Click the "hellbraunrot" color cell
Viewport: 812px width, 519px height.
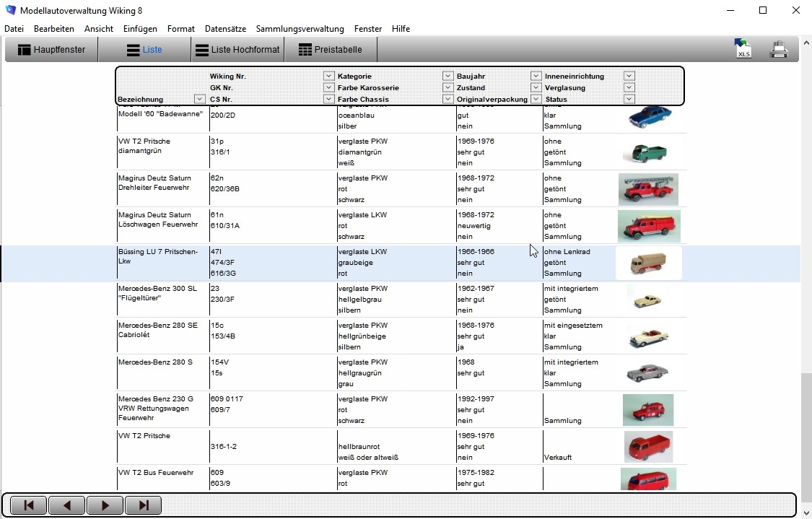coord(359,447)
